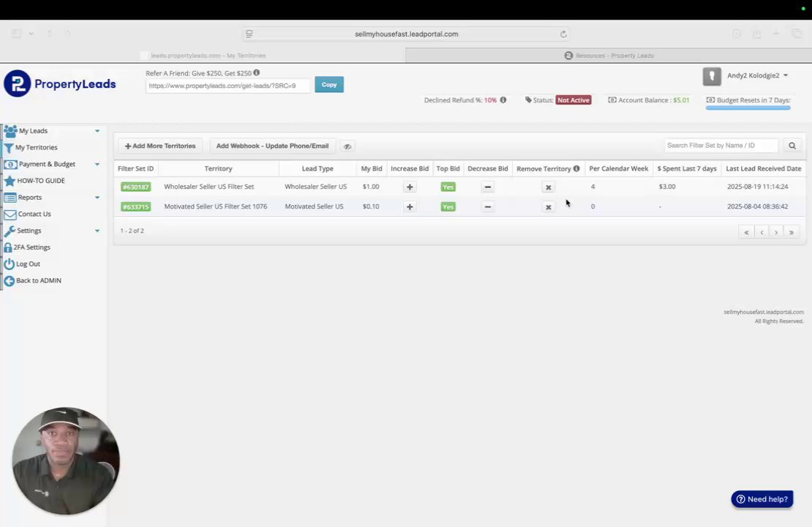
Task: Click the Need help? button
Action: pyautogui.click(x=762, y=499)
